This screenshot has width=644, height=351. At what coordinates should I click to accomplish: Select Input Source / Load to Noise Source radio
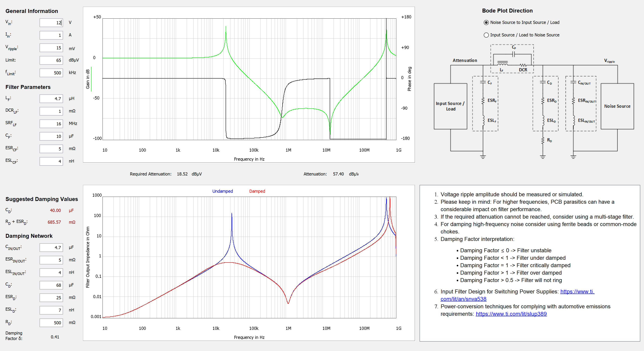486,35
